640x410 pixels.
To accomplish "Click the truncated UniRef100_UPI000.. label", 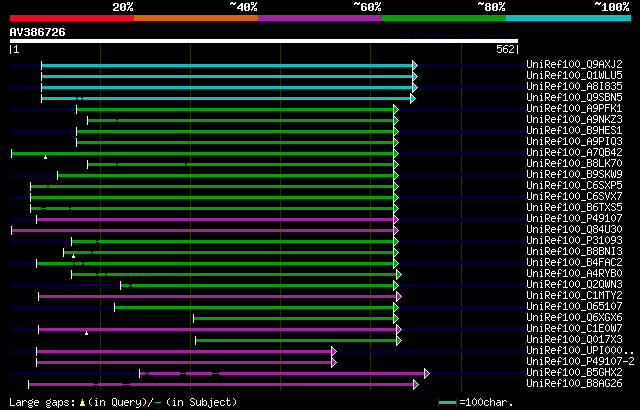I will point(580,351).
